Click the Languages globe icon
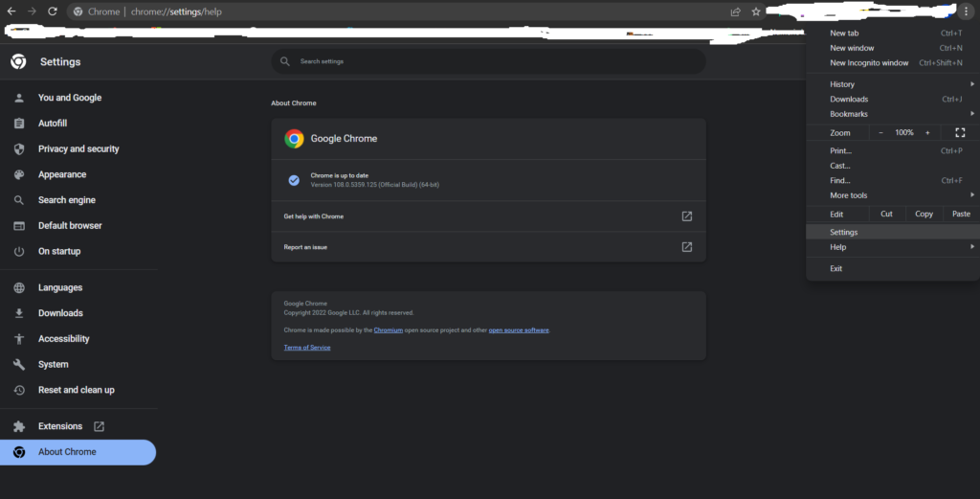 (19, 287)
